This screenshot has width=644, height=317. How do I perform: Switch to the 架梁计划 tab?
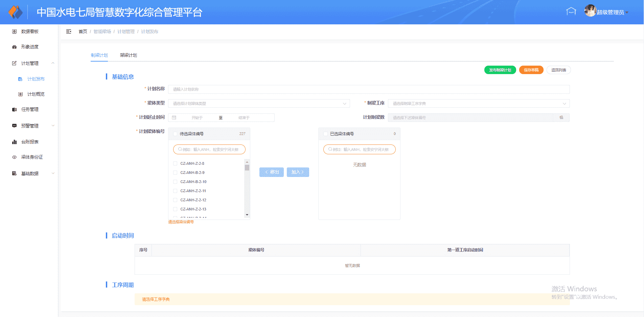pos(129,55)
